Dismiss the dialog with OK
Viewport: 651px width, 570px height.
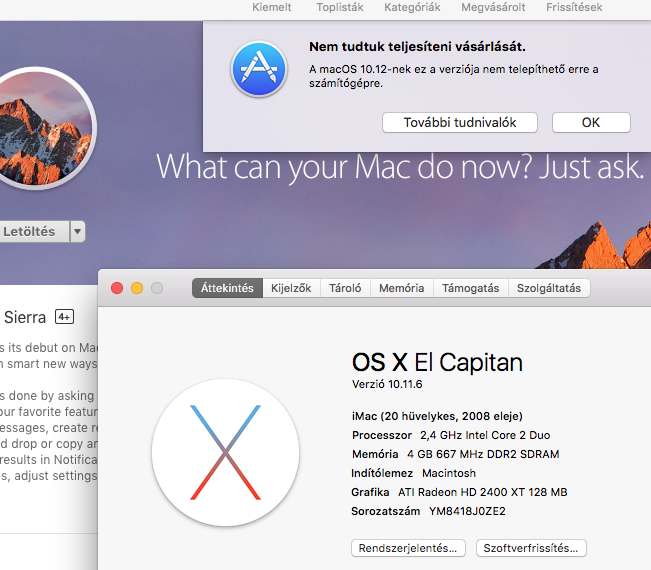coord(591,122)
